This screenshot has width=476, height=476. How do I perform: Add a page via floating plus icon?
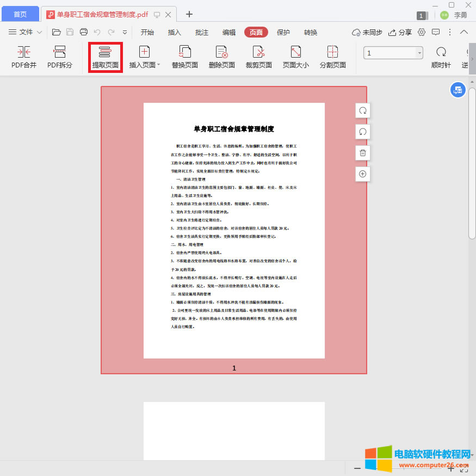pos(362,174)
